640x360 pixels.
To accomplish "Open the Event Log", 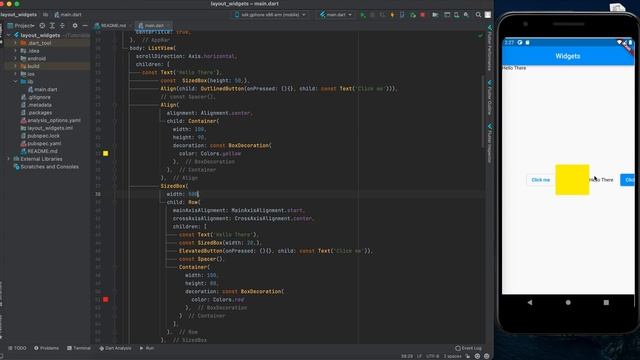I will [469, 348].
